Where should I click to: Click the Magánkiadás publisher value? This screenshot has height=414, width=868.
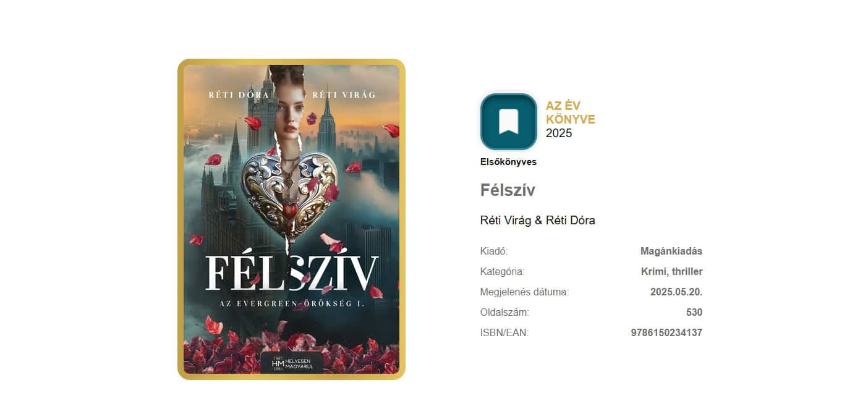coord(671,251)
